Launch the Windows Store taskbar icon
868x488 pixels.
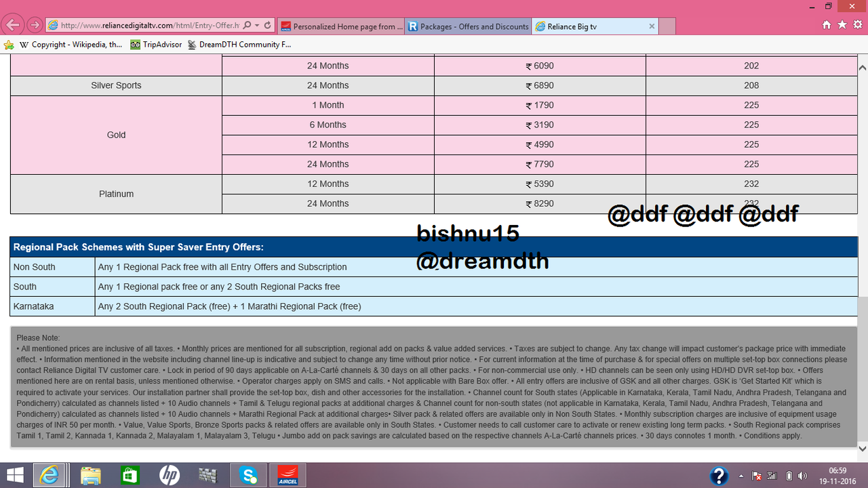point(130,475)
